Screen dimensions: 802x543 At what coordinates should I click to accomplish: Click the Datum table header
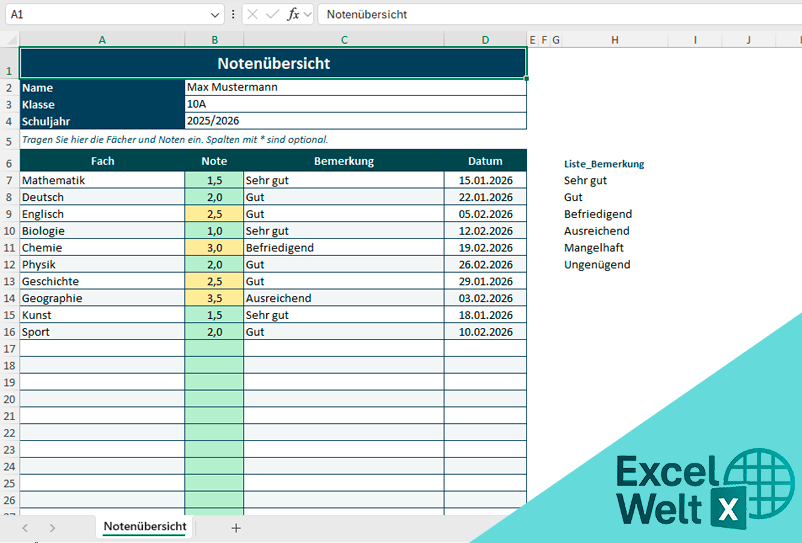(x=485, y=161)
